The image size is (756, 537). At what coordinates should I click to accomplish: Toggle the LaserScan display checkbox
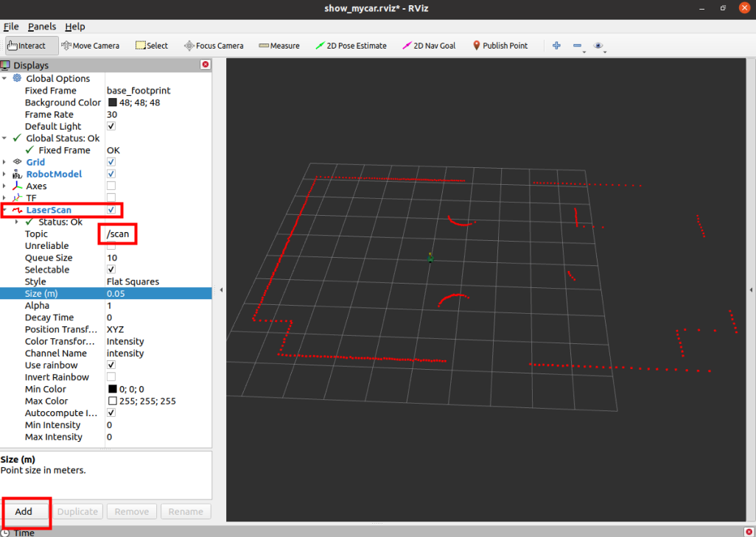111,210
